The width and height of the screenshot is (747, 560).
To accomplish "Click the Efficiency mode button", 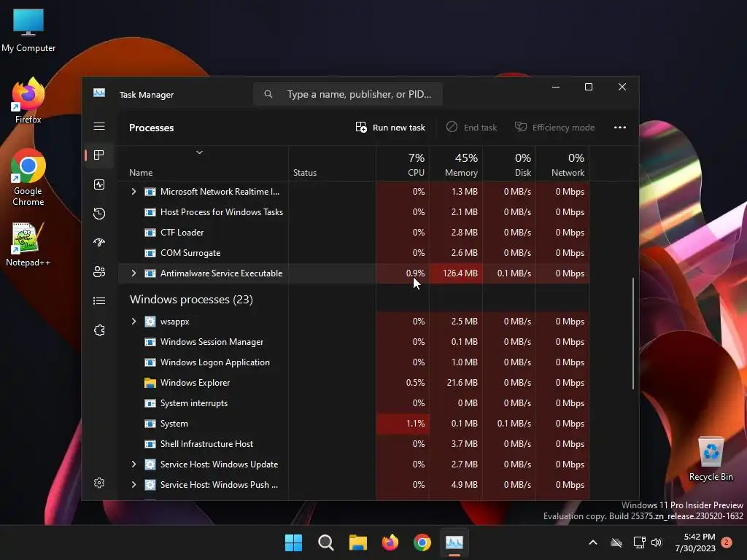I will tap(555, 127).
